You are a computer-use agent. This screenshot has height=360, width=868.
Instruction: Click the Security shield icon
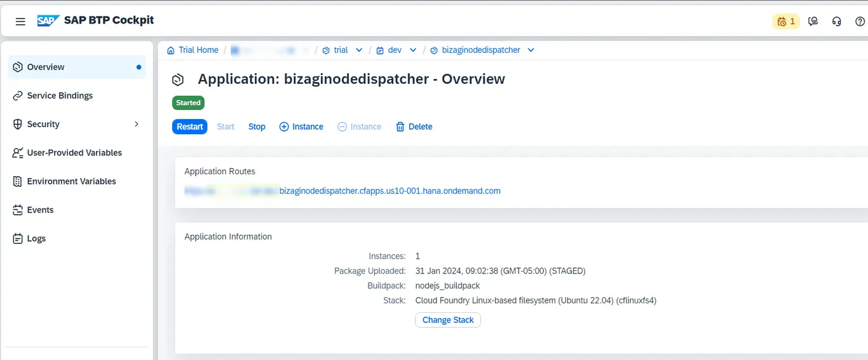point(18,124)
